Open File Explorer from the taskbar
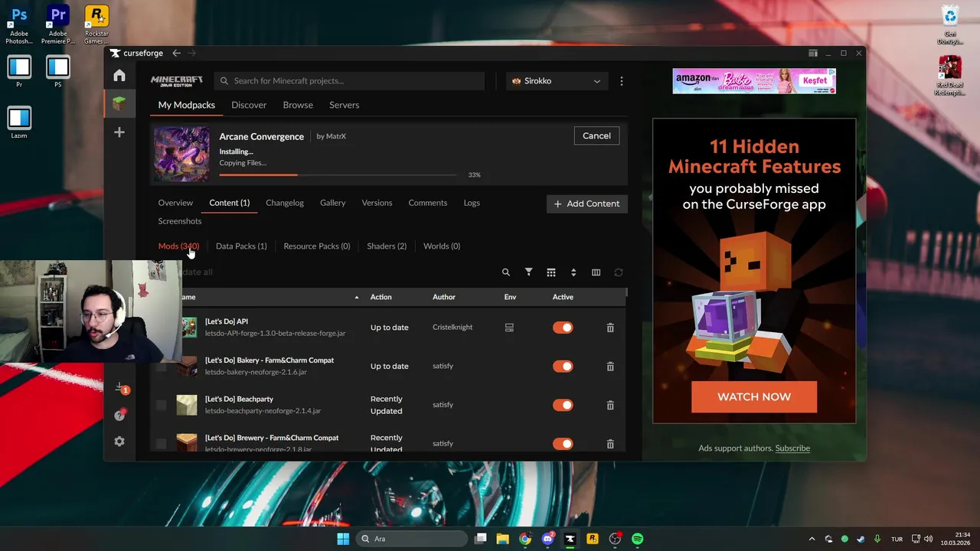This screenshot has width=980, height=551. (x=503, y=539)
